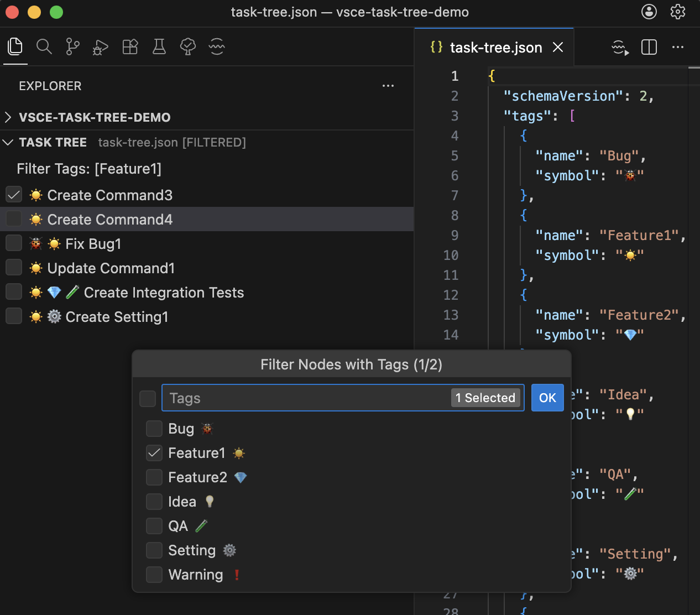Check the Create Integration Tests checkbox

(14, 292)
